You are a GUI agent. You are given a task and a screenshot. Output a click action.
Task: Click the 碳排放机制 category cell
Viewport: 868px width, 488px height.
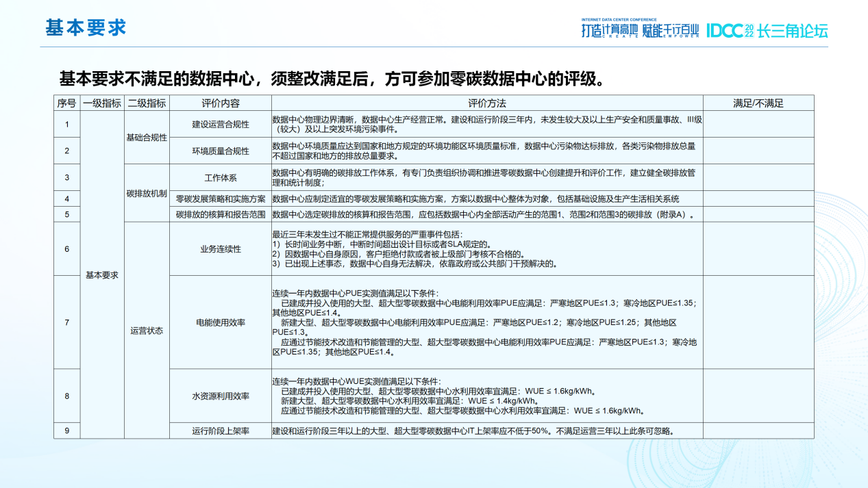pos(147,194)
